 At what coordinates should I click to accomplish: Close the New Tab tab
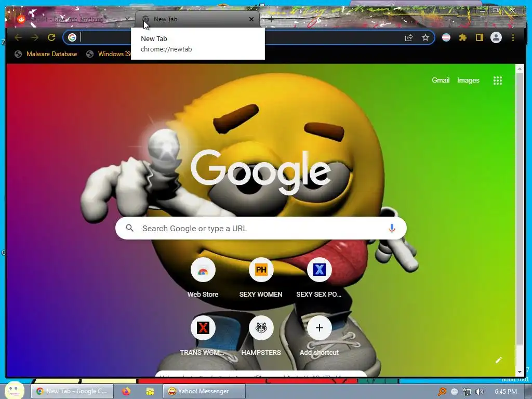(251, 19)
